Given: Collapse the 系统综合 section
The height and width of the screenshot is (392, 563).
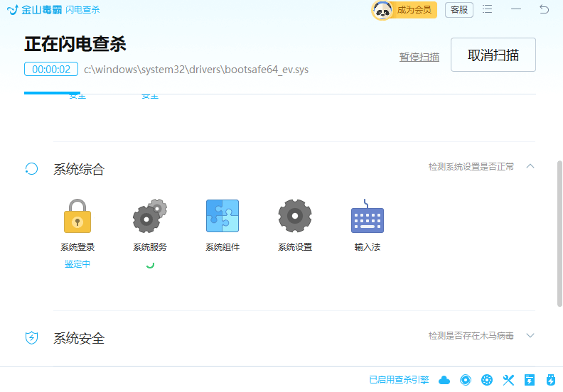Looking at the screenshot, I should click(530, 166).
